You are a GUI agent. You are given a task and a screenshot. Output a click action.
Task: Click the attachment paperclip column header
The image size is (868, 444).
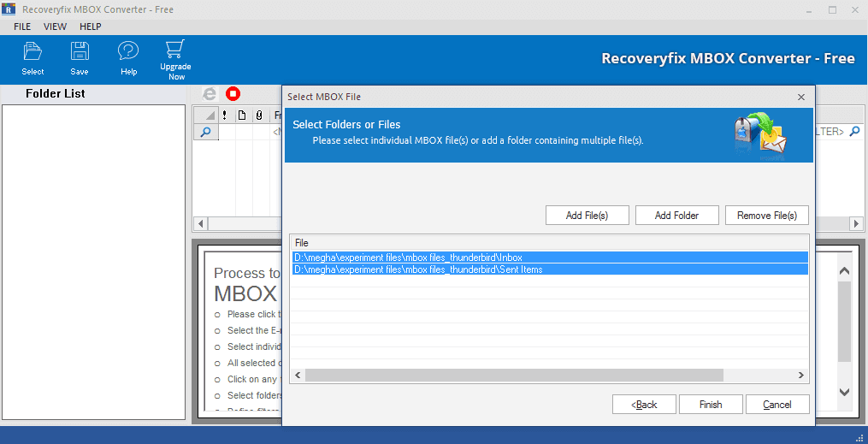258,115
